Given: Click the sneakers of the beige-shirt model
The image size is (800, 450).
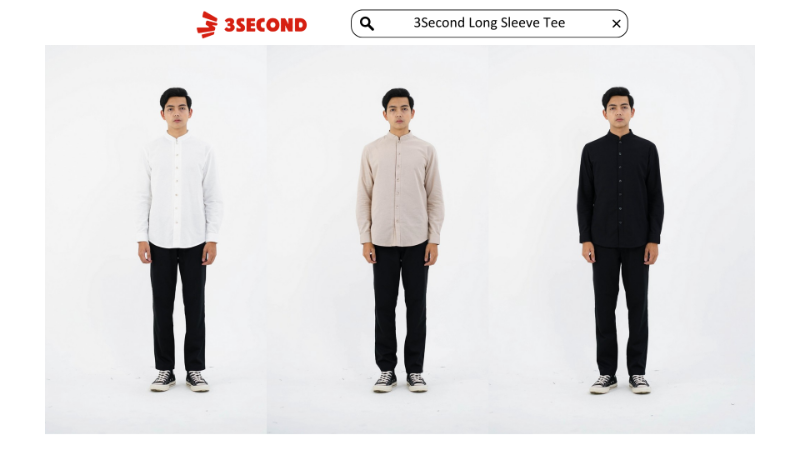Looking at the screenshot, I should pyautogui.click(x=400, y=382).
